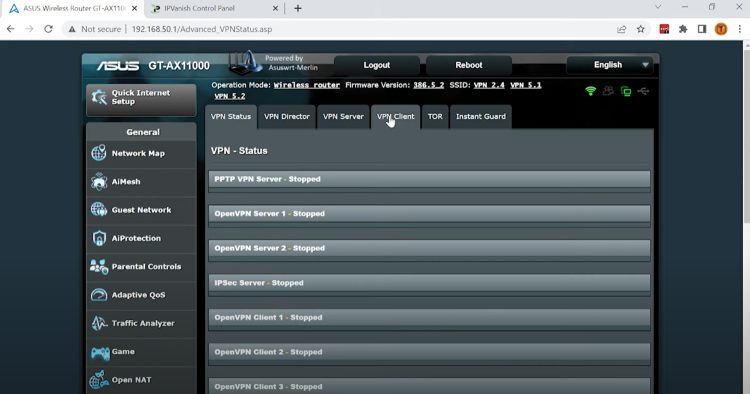Select the Guest Network globe icon

click(x=99, y=209)
